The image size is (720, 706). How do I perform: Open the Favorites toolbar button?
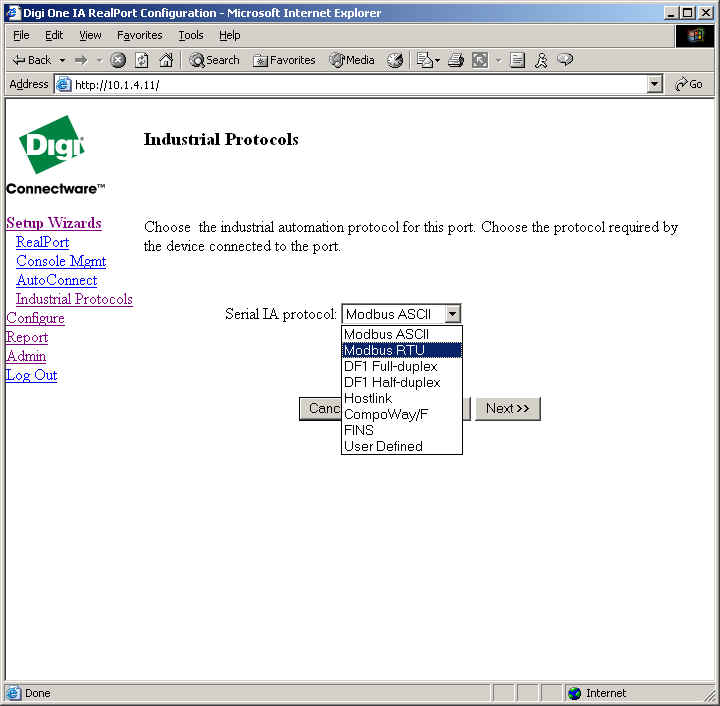pos(285,60)
